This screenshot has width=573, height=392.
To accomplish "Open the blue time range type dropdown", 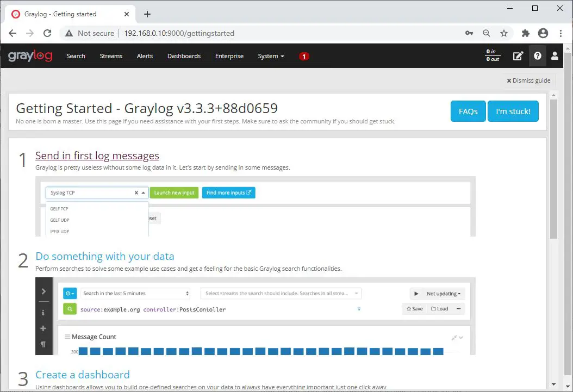I will pyautogui.click(x=70, y=294).
